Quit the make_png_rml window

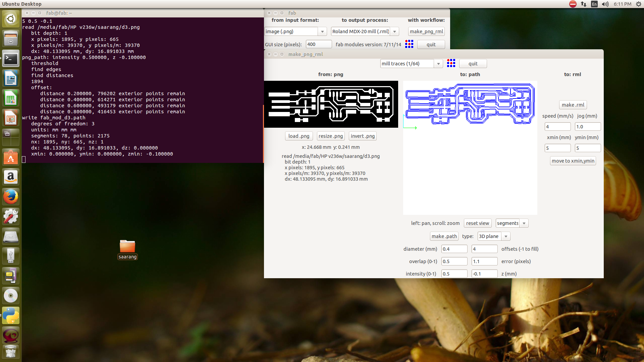(473, 64)
